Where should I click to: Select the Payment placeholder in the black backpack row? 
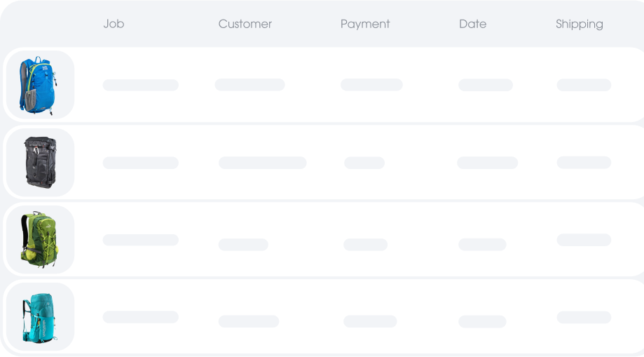click(x=364, y=163)
